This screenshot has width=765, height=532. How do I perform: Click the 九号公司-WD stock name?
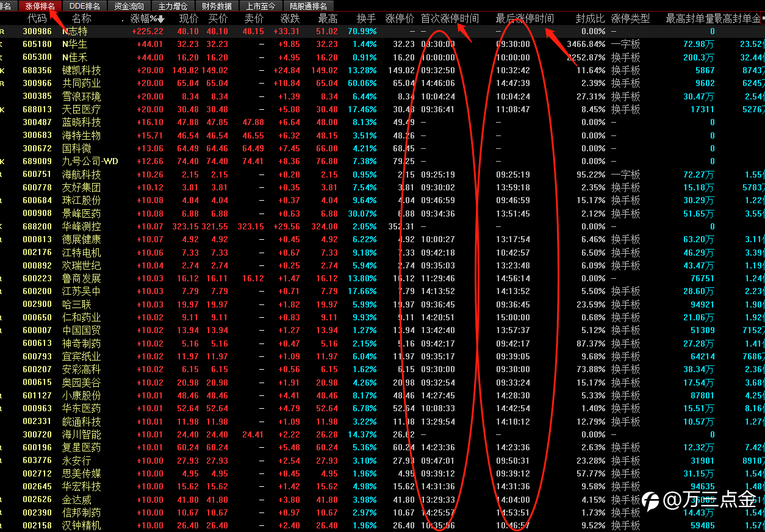(90, 162)
